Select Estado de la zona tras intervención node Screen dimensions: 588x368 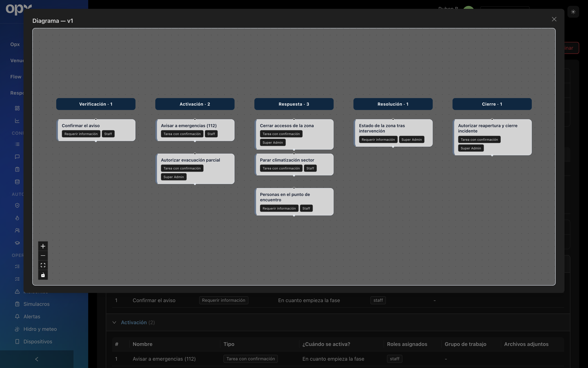(393, 133)
